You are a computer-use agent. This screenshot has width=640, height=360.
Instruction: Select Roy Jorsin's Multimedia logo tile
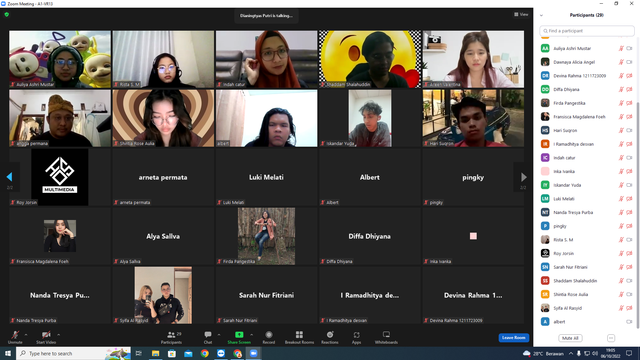point(60,177)
